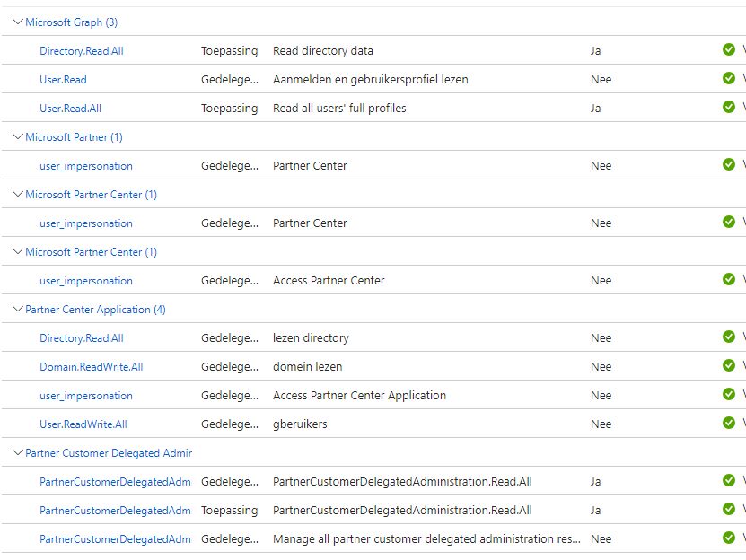
Task: Open the Microsoft Partner (1) API link
Action: tap(74, 137)
